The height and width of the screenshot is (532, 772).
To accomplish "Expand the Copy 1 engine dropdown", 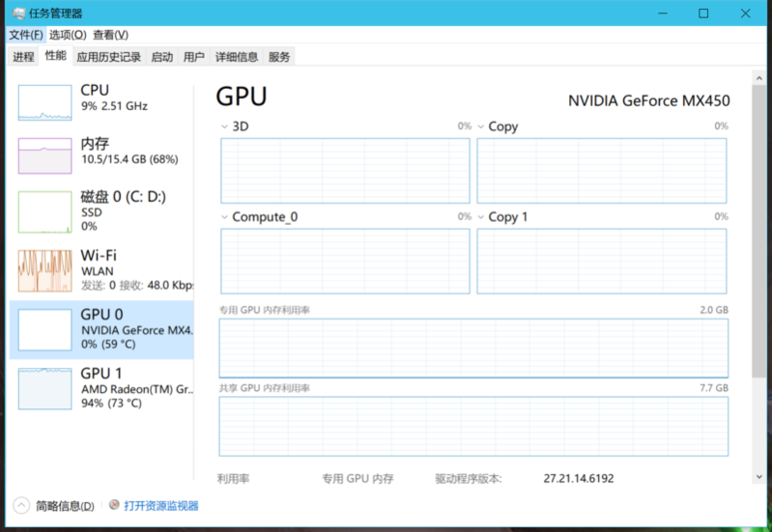I will click(x=481, y=217).
